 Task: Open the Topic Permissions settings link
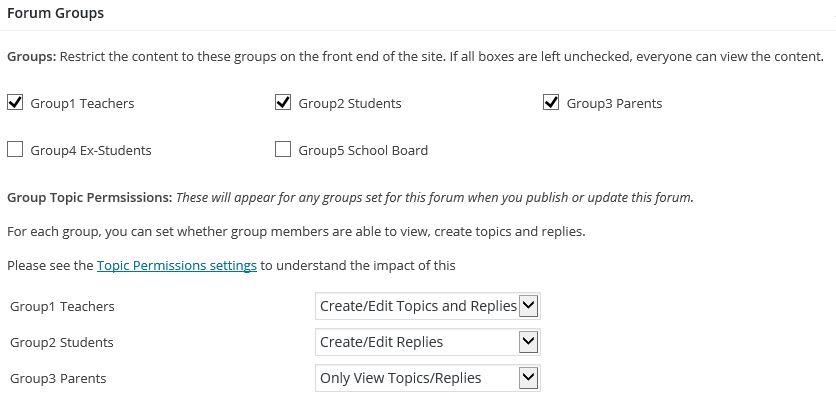coord(176,265)
